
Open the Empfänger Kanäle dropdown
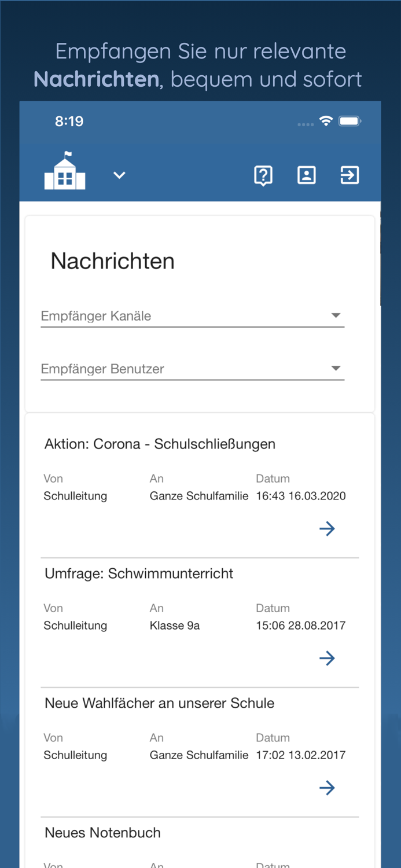point(192,316)
